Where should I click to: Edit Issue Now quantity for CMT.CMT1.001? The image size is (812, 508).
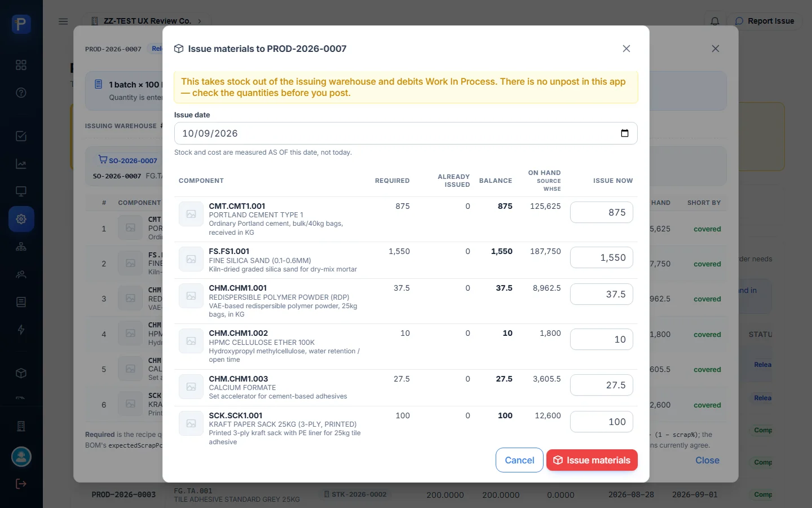click(x=602, y=212)
